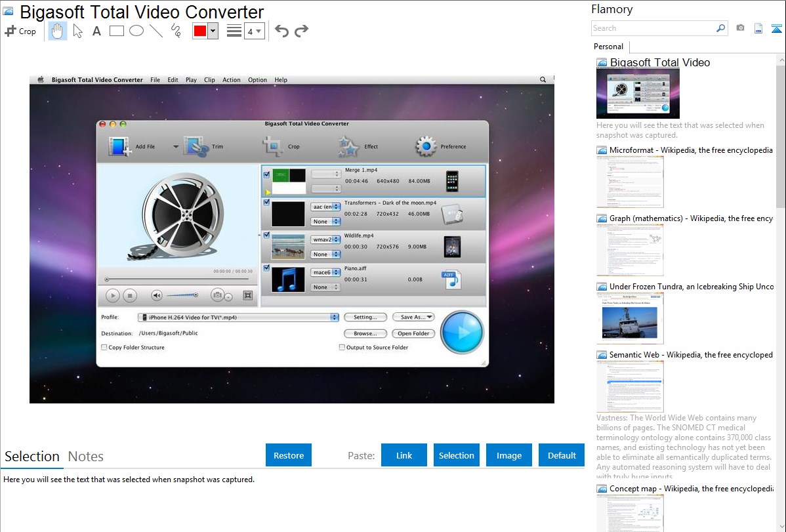Click the Link paste button

404,455
